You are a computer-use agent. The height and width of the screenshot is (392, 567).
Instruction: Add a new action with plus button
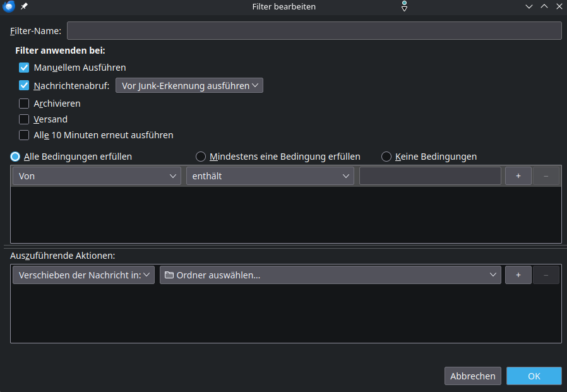point(518,275)
